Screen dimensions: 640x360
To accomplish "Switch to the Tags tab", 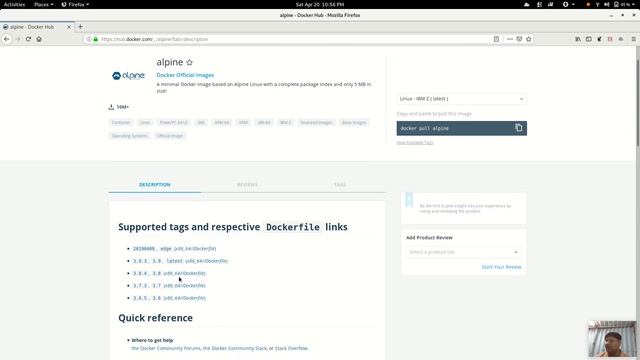I will tap(340, 184).
